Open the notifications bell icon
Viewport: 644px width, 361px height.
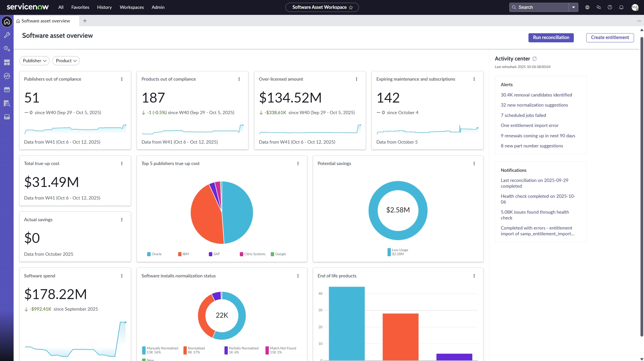coord(621,7)
